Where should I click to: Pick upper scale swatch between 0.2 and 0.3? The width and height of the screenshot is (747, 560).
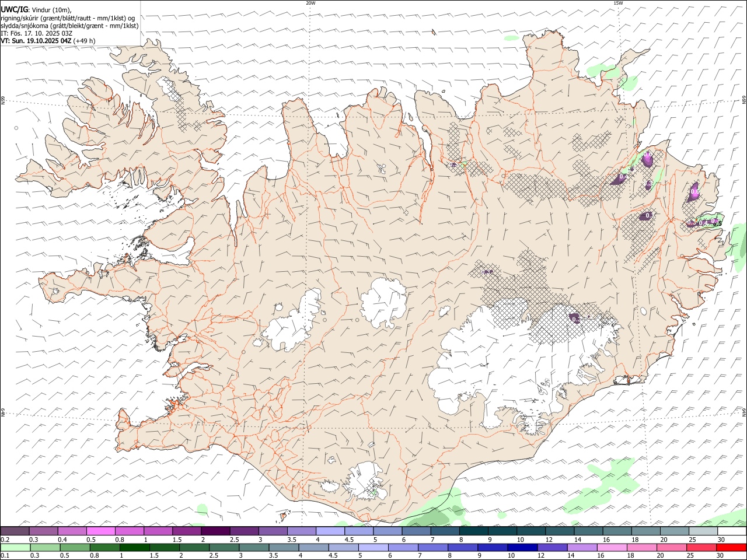(x=15, y=531)
